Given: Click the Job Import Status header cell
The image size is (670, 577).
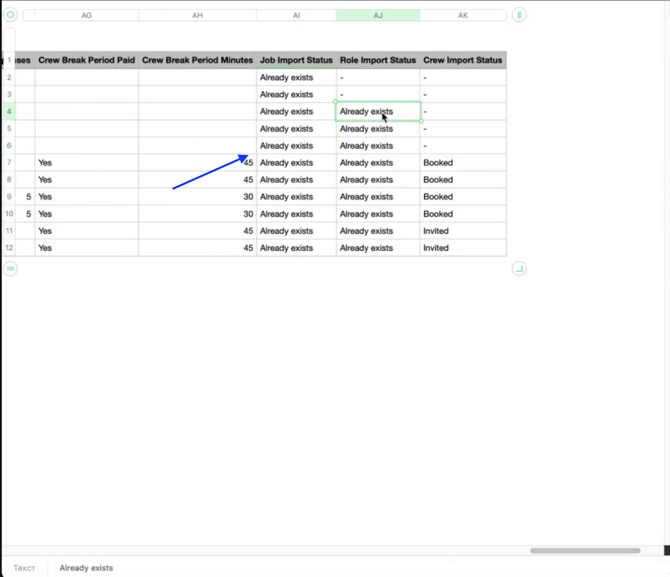Looking at the screenshot, I should [296, 60].
